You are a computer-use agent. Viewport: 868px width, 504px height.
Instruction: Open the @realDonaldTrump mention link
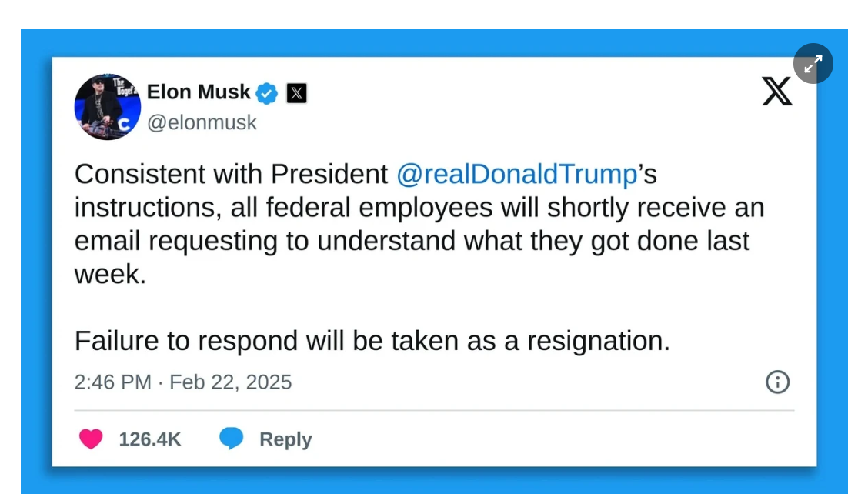(516, 175)
